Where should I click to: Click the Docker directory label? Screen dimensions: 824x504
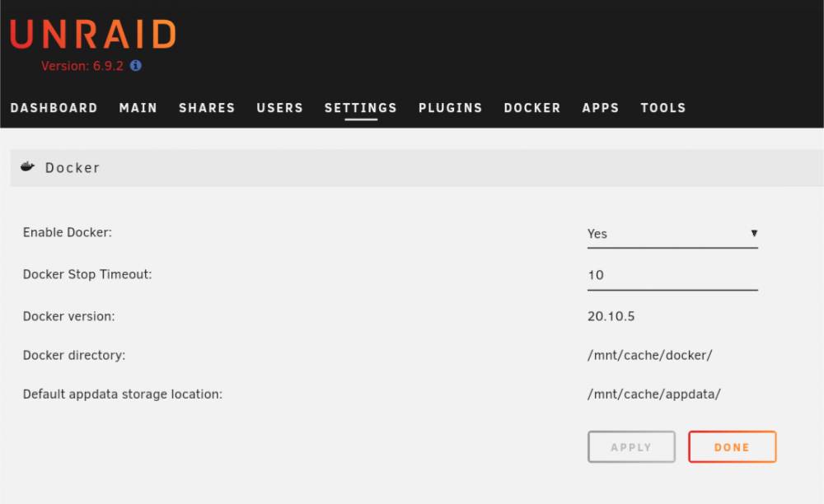click(x=74, y=356)
